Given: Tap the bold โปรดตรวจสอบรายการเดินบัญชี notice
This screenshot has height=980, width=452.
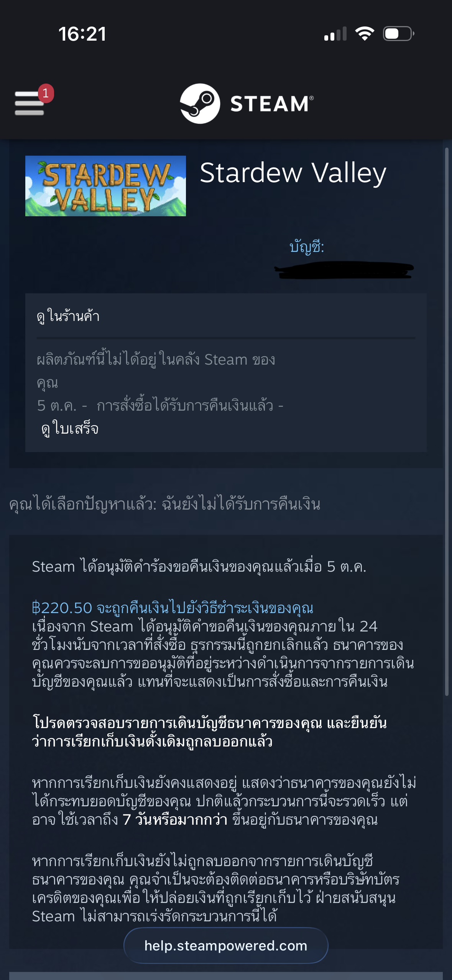Looking at the screenshot, I should 209,732.
